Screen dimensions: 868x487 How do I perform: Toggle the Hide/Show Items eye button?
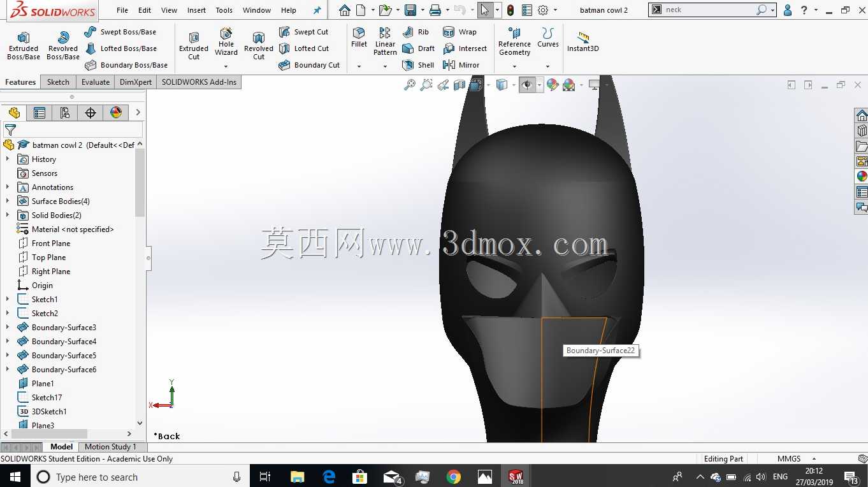527,85
